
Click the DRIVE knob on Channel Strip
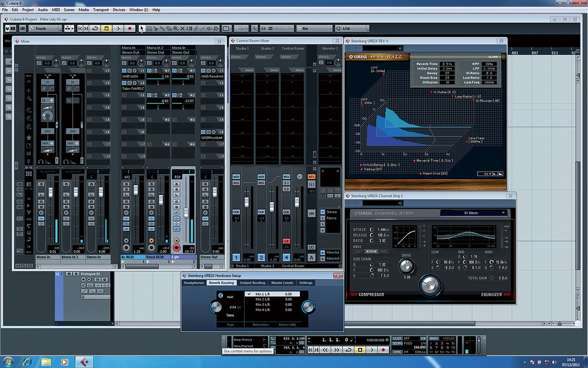point(406,266)
